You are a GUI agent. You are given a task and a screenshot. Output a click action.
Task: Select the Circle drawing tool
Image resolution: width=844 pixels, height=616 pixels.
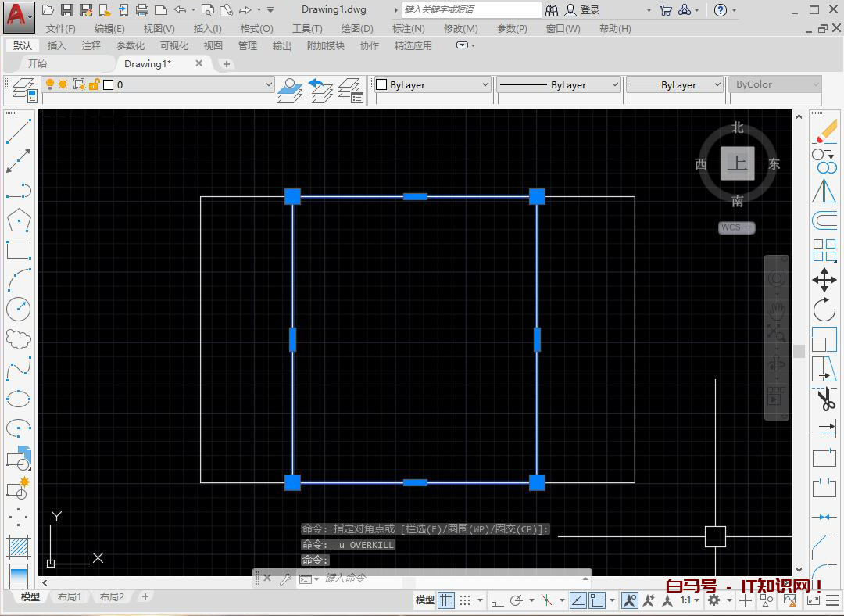coord(19,306)
